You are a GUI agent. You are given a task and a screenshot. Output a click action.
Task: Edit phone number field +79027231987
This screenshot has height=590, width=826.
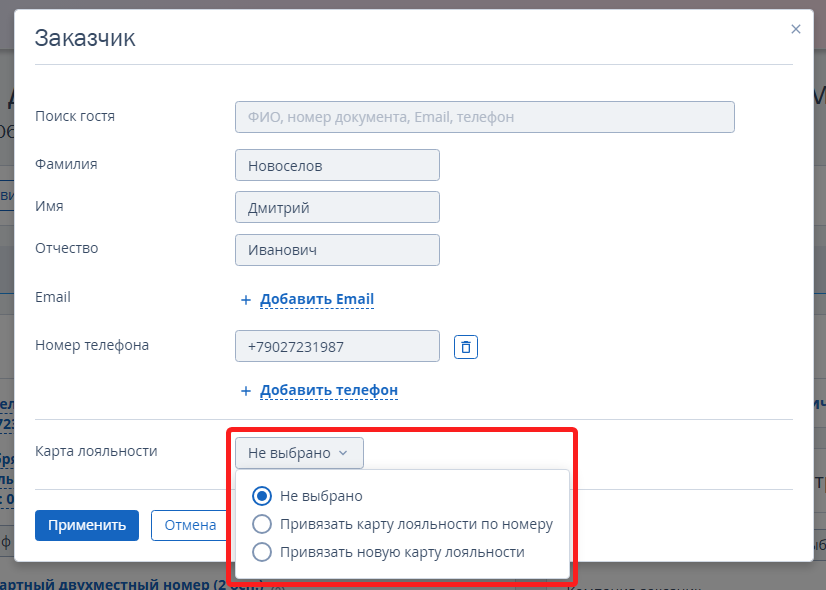[x=337, y=346]
